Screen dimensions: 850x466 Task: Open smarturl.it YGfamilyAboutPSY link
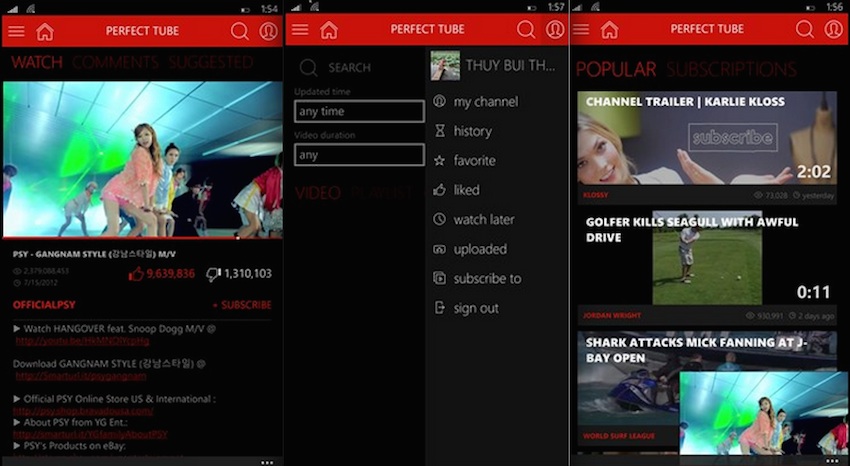pos(90,434)
